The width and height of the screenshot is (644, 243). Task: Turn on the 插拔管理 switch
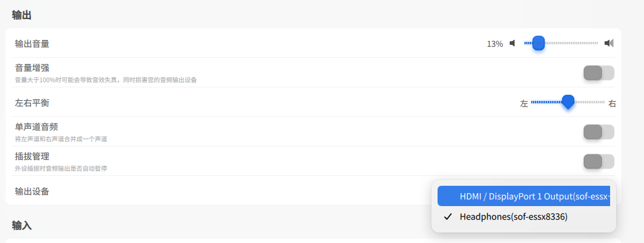pos(599,161)
